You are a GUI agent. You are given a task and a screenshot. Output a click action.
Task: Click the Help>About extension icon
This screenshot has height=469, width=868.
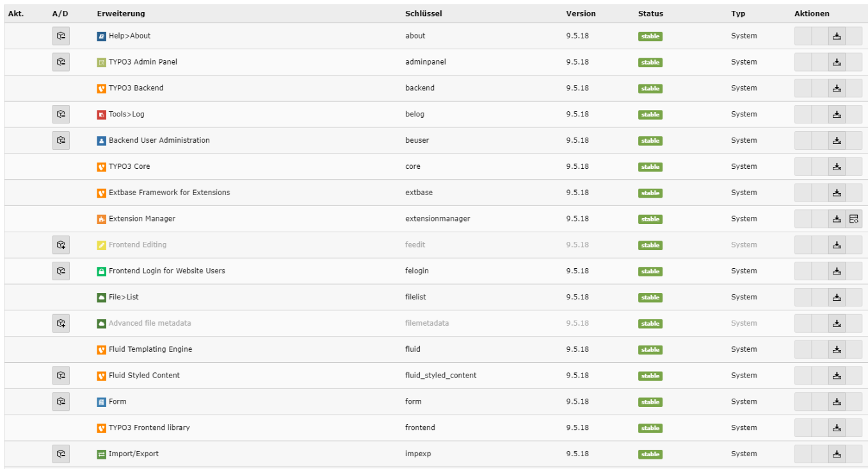pos(101,36)
